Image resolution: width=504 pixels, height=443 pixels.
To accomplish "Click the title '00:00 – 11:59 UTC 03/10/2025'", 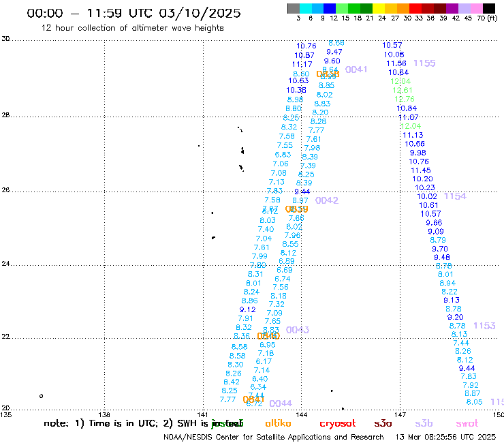I will tap(133, 13).
